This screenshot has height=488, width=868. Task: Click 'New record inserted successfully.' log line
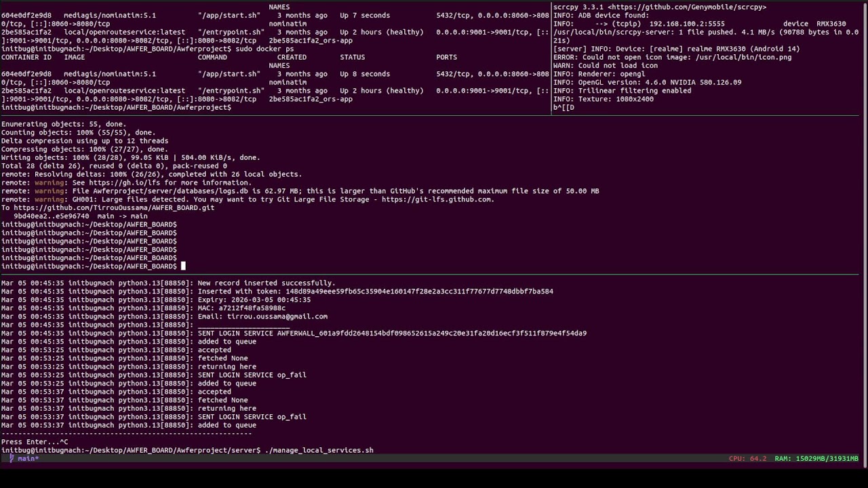[x=267, y=283]
